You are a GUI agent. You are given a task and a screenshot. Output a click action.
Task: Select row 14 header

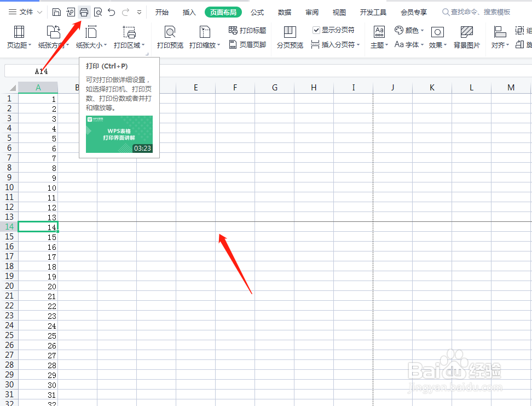[9, 227]
